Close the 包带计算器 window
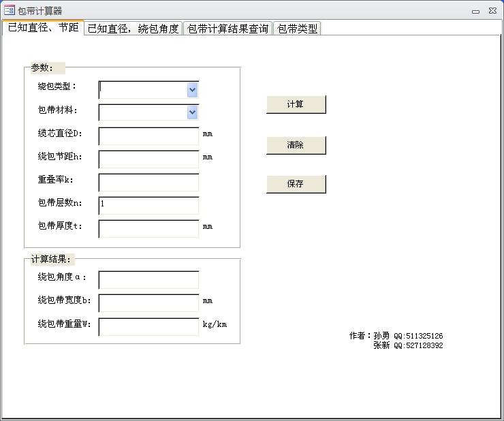Screen dimensions: 504x421 point(492,11)
